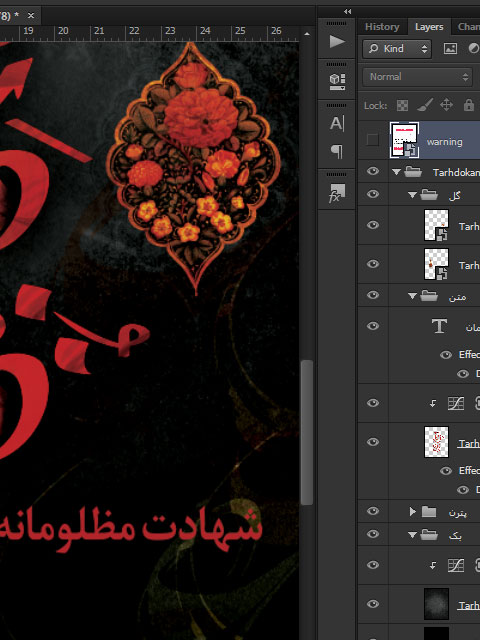Toggle visibility of the گل group
The width and height of the screenshot is (480, 640).
(x=373, y=194)
